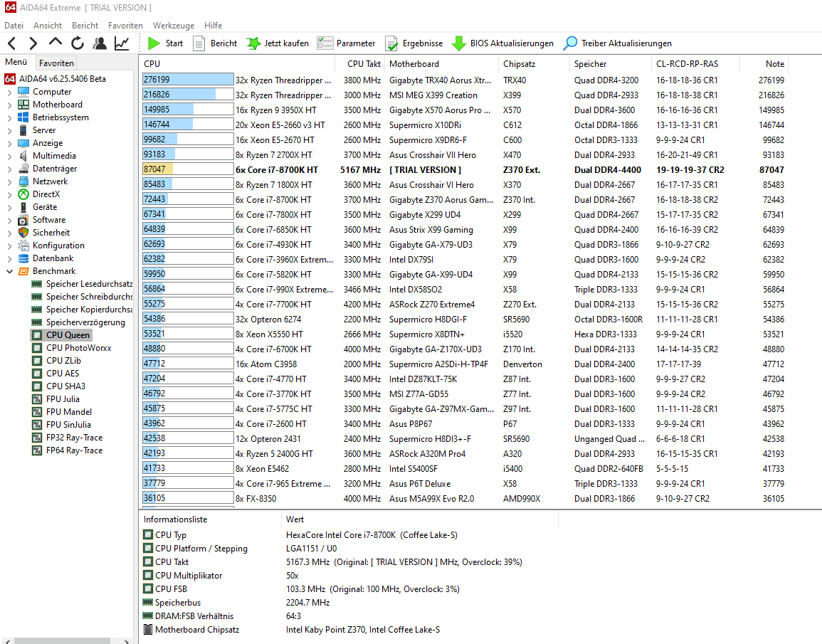Screen dimensions: 822x644
Task: Open BIOS Aktualisierungen
Action: tap(502, 43)
